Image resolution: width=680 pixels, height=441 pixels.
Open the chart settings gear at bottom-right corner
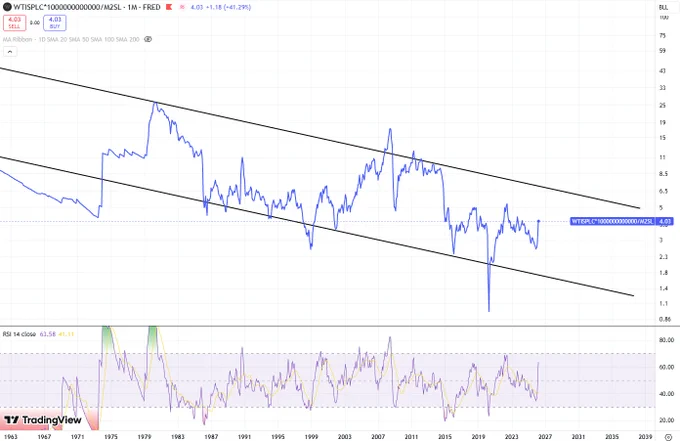(668, 437)
